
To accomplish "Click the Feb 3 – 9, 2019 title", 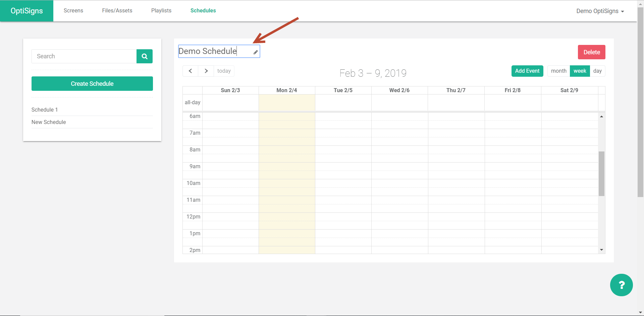I will click(x=373, y=73).
